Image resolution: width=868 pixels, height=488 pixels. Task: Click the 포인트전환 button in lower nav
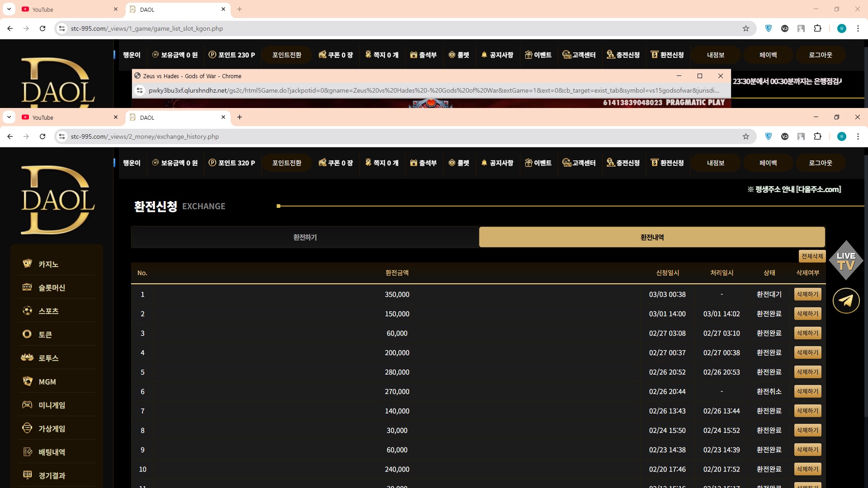(x=287, y=163)
